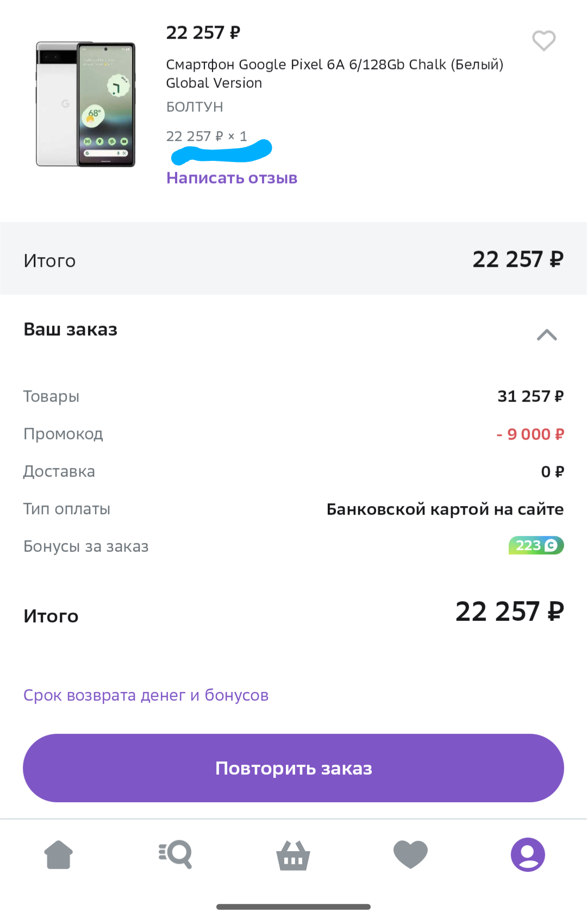This screenshot has width=587, height=924.
Task: Open the shopping basket tab
Action: click(x=293, y=856)
